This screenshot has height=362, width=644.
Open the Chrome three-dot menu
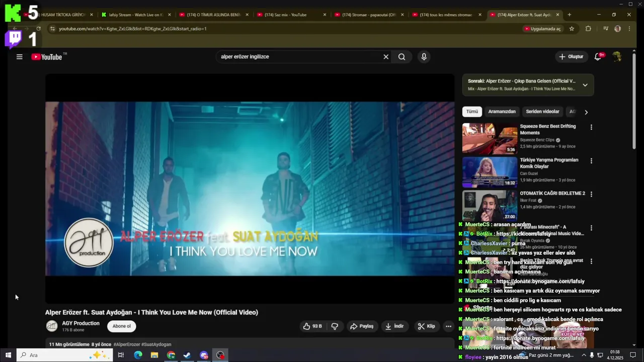click(x=629, y=29)
